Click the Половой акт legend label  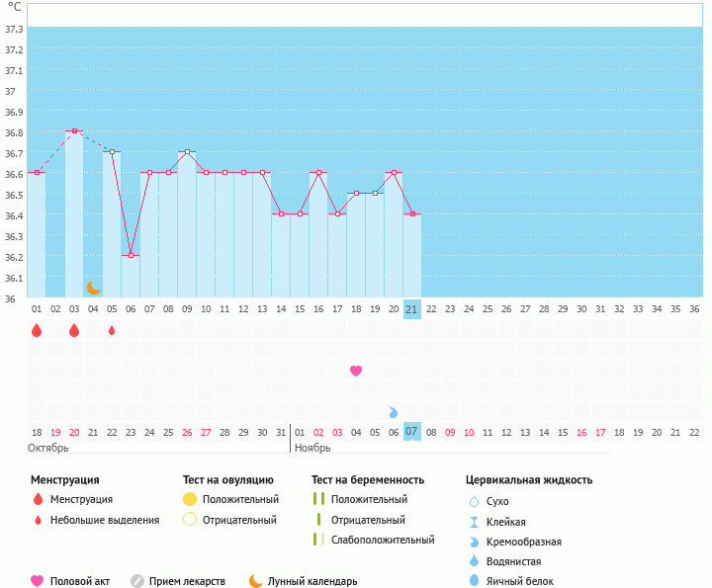click(82, 581)
